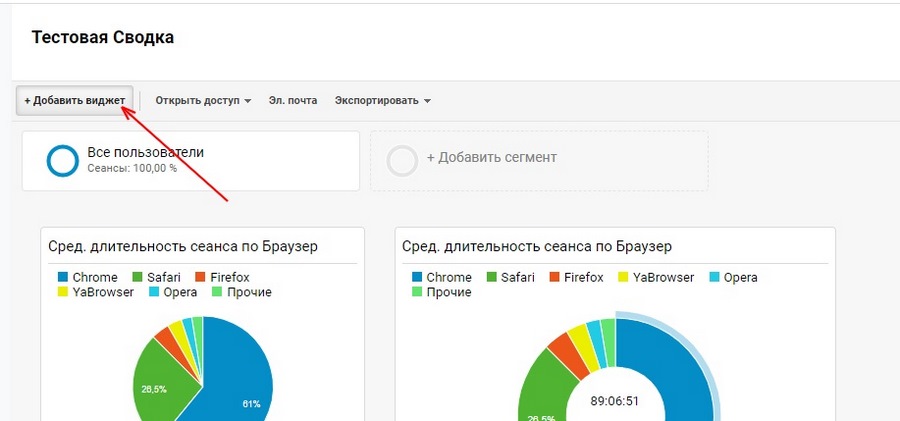Open the Открыть доступ dropdown
This screenshot has height=421, width=900.
203,101
